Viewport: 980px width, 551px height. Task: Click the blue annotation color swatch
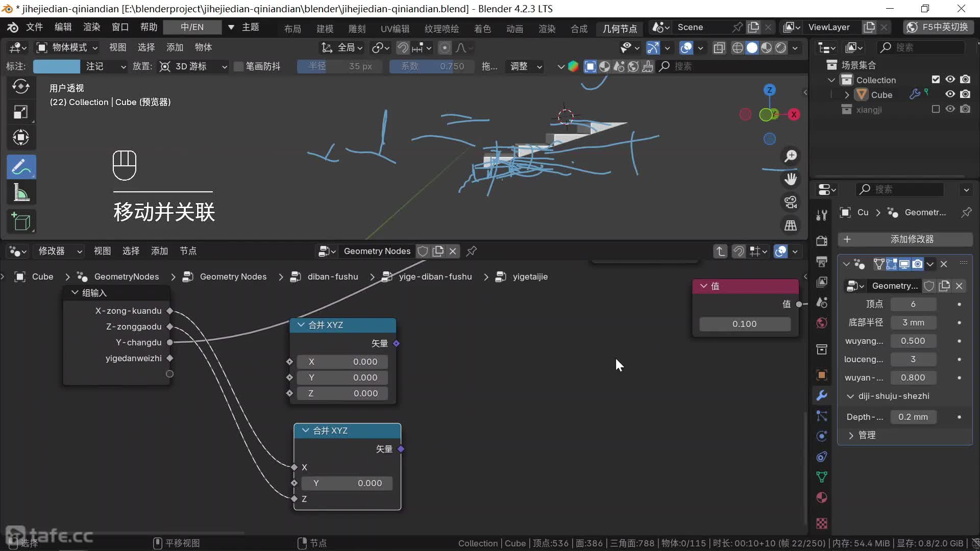56,66
